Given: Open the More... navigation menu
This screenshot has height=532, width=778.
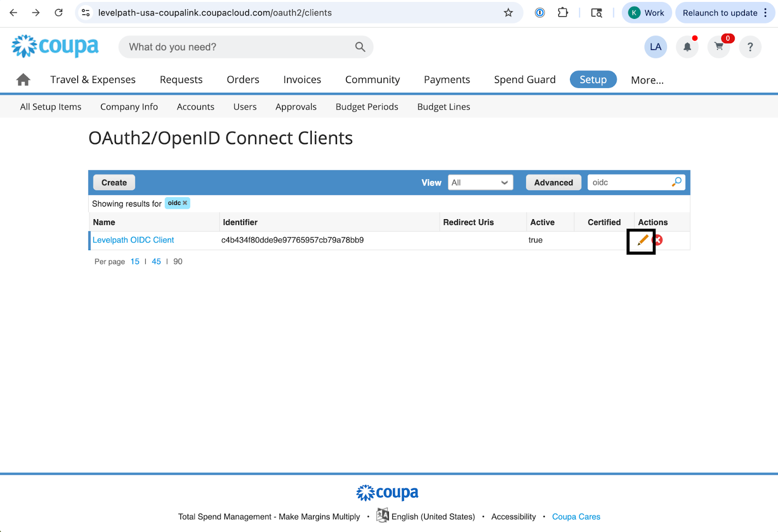Looking at the screenshot, I should click(x=647, y=80).
